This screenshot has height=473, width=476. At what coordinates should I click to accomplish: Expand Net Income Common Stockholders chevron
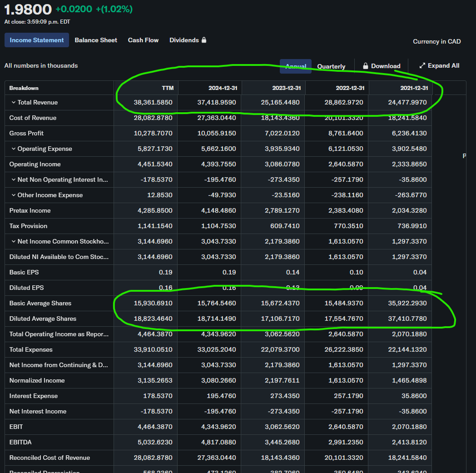click(13, 241)
